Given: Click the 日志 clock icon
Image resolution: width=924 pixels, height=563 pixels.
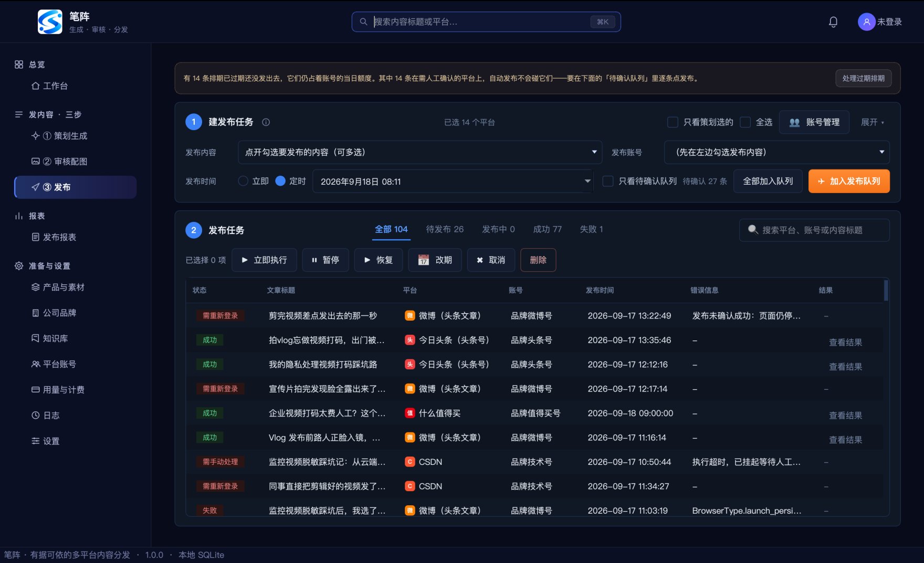Looking at the screenshot, I should point(35,415).
